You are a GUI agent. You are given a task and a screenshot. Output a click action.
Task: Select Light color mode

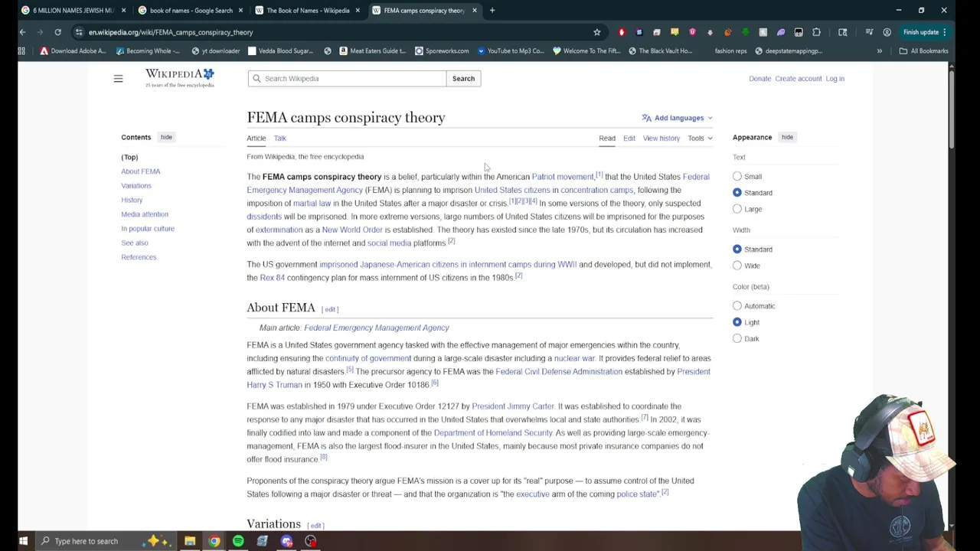[x=737, y=322]
